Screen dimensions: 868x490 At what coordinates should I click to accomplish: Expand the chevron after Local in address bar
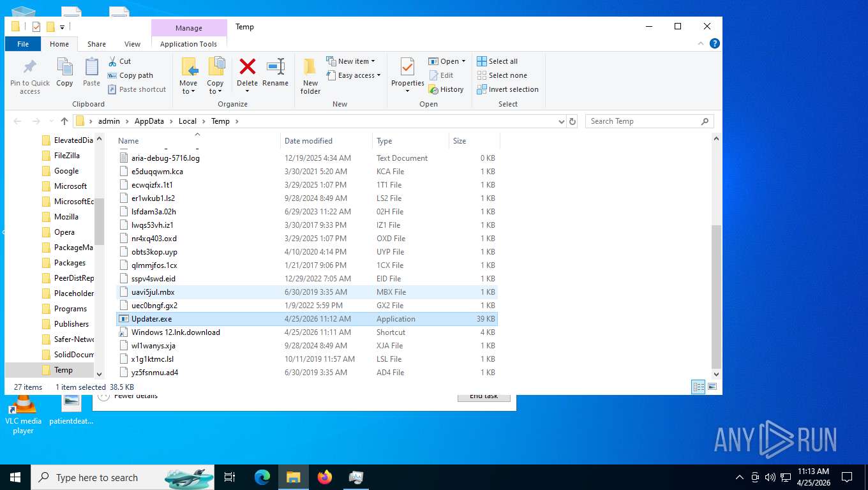coord(204,121)
